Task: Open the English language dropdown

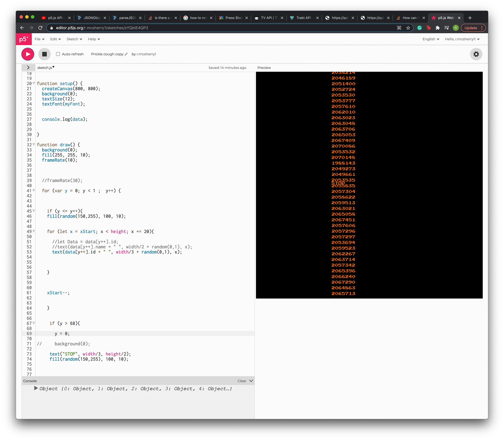Action: coord(431,39)
